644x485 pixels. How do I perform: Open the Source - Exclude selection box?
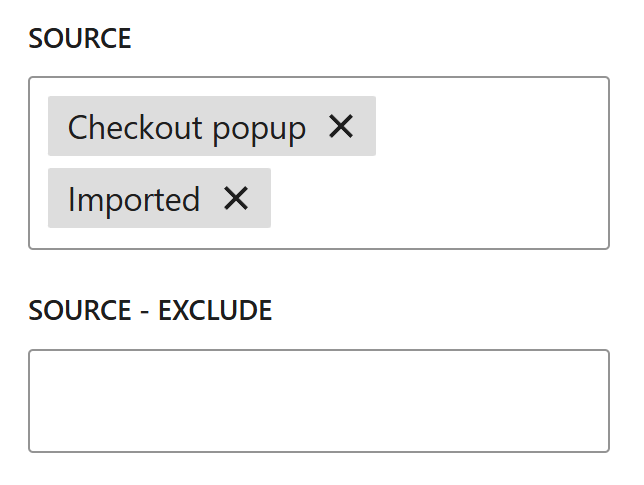[318, 400]
